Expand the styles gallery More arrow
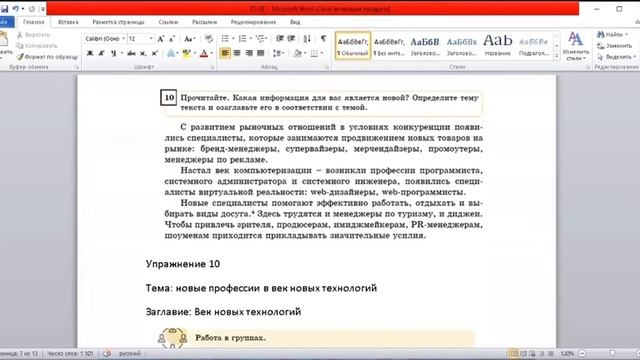The width and height of the screenshot is (640, 360). [556, 56]
